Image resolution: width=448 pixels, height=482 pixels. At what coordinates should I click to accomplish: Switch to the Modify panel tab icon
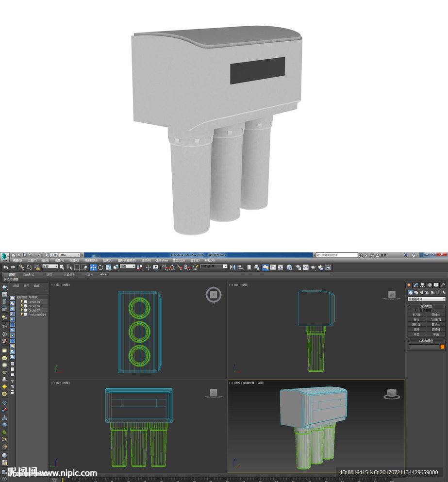415,285
